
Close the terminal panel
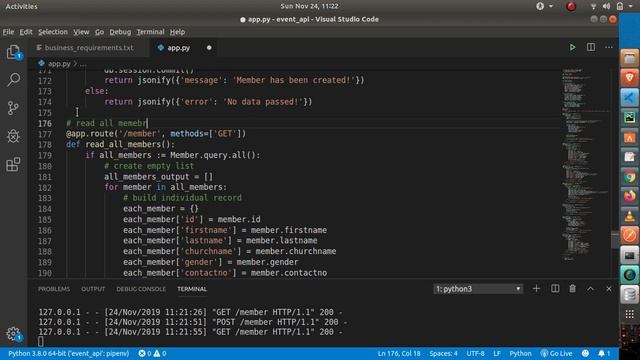(x=609, y=289)
